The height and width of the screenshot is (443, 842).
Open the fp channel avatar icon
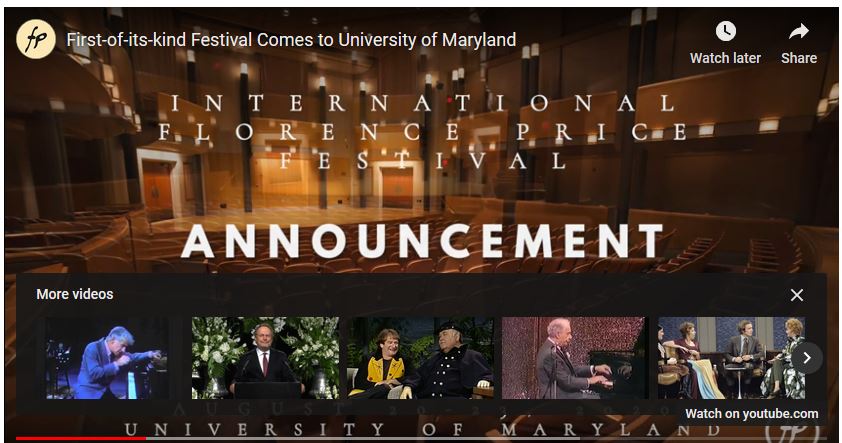(35, 39)
